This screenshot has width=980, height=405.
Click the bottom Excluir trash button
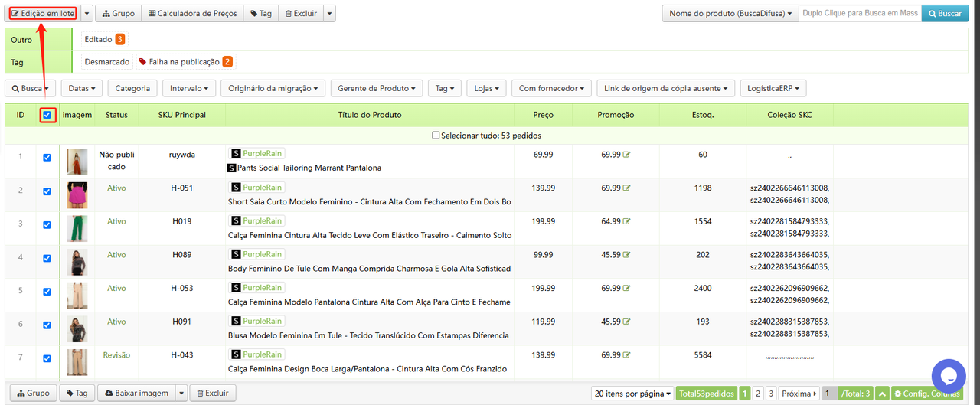pos(213,393)
